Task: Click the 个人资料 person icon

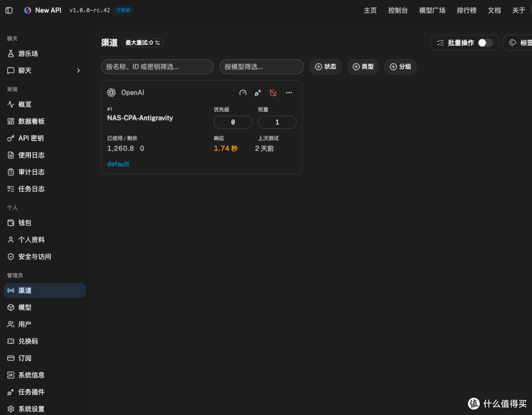Action: [x=11, y=240]
